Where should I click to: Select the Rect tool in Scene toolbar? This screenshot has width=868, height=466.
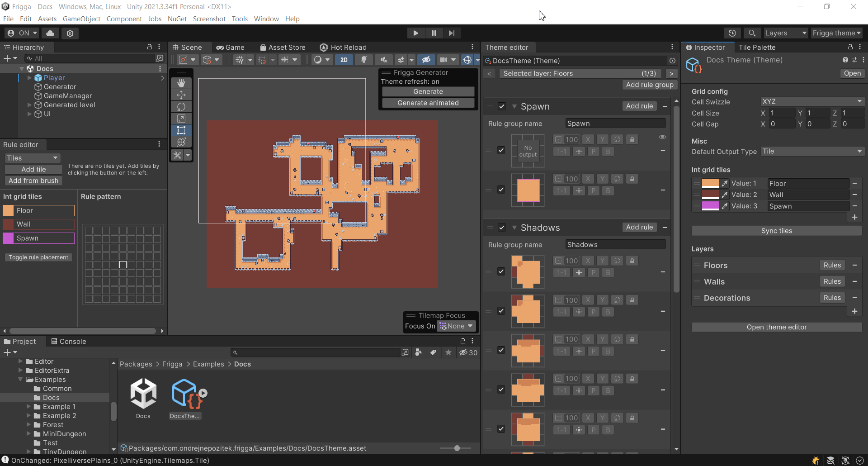181,130
